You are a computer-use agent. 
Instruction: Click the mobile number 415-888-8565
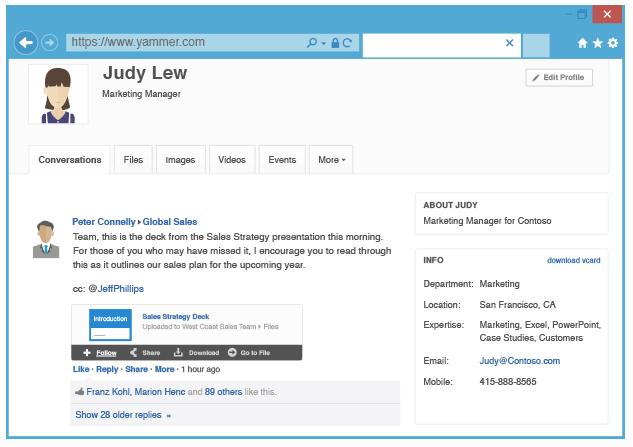point(508,382)
